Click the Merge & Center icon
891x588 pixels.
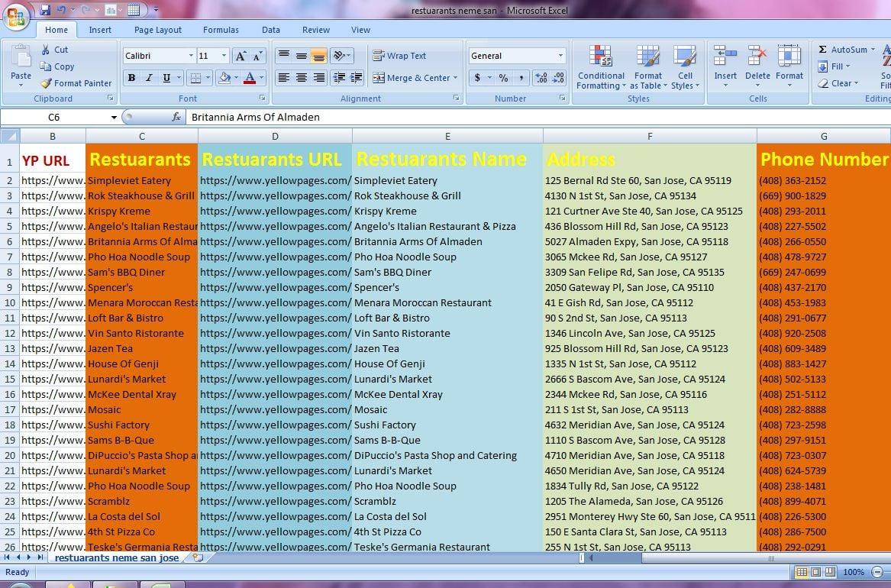379,78
